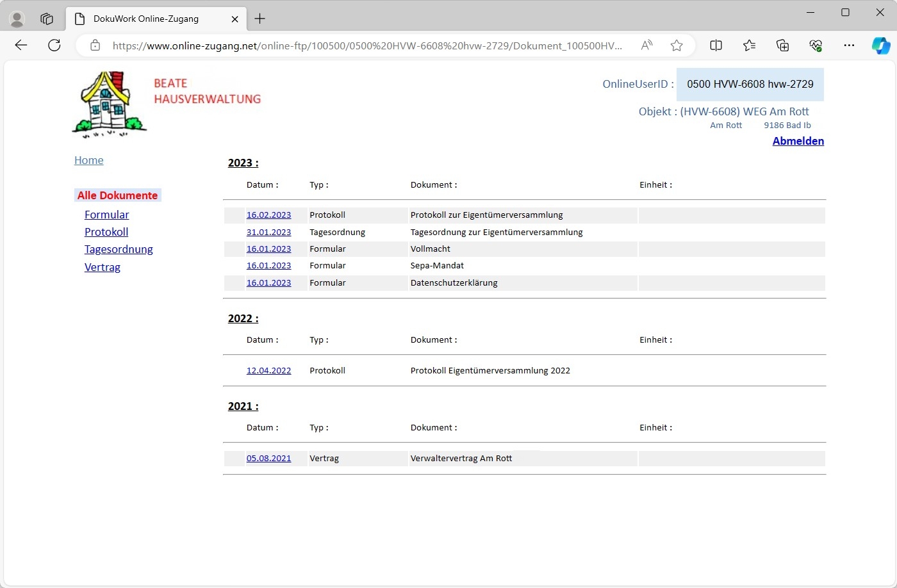Click 'Objekt : (HVW-6608) WEG Am Rott' text
The height and width of the screenshot is (588, 897).
724,111
